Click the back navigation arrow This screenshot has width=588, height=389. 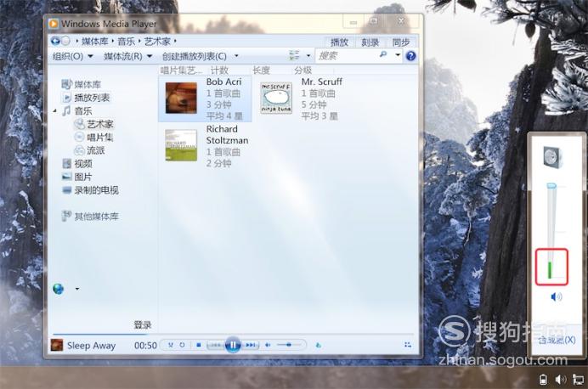[55, 41]
